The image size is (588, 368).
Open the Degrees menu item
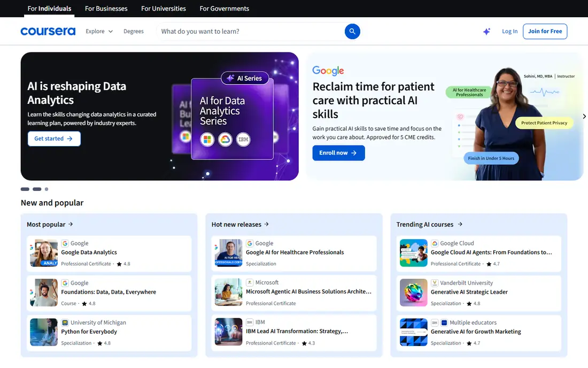pyautogui.click(x=134, y=32)
